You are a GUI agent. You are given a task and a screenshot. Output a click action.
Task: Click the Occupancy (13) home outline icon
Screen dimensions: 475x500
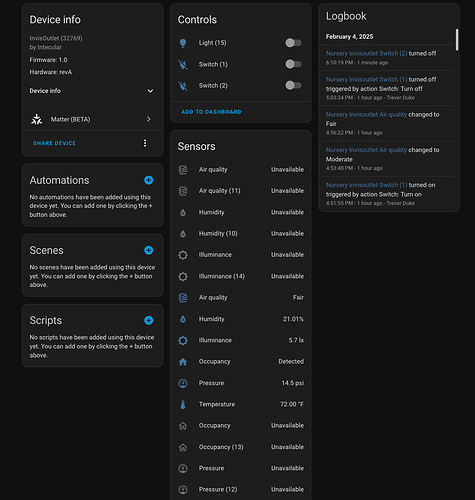point(183,447)
